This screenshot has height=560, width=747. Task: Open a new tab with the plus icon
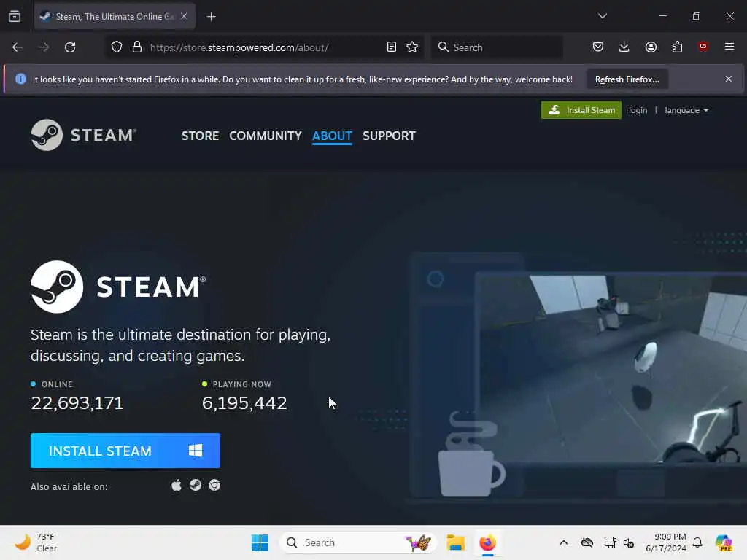coord(211,17)
